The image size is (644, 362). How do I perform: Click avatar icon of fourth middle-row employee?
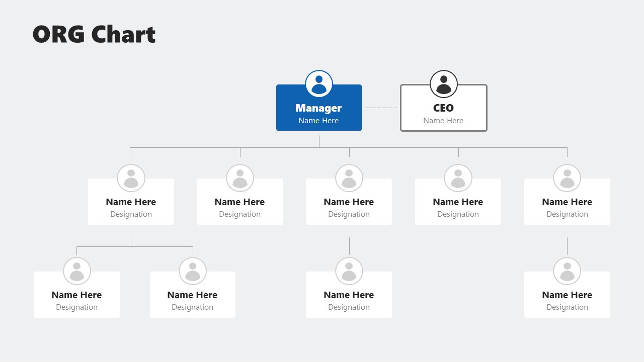click(x=458, y=178)
